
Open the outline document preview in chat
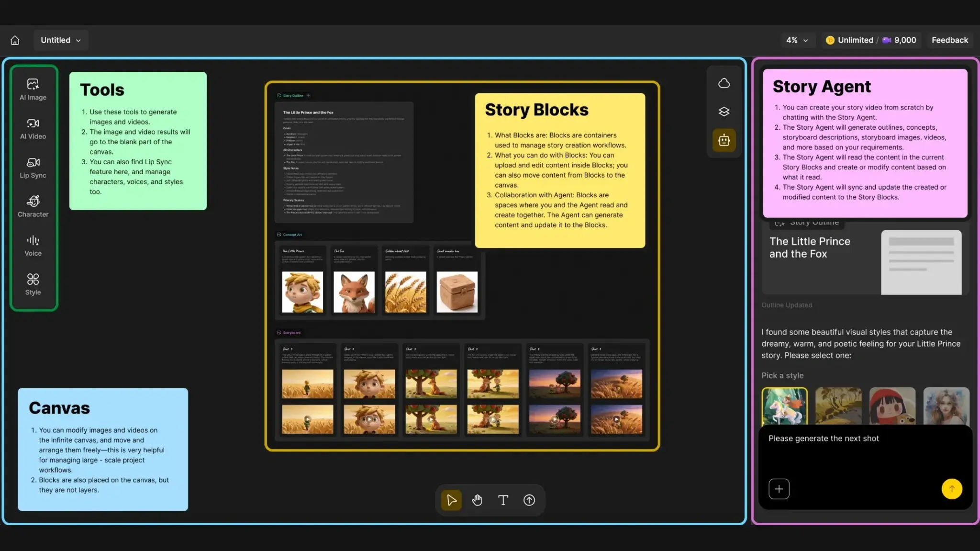[x=921, y=262]
